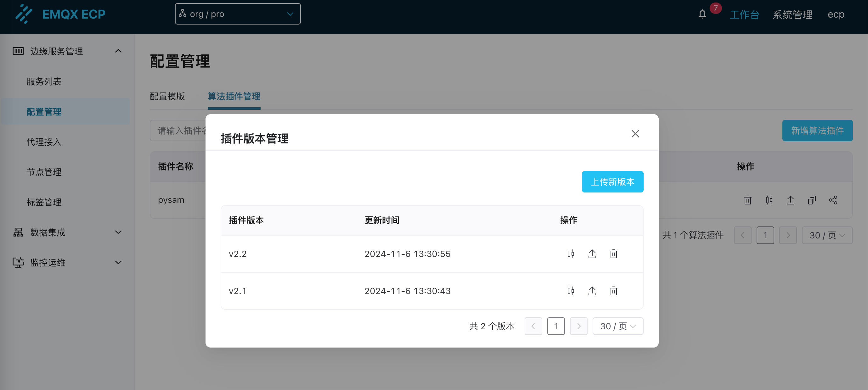Share the pysam plugin via share icon
The width and height of the screenshot is (868, 390).
pos(833,200)
